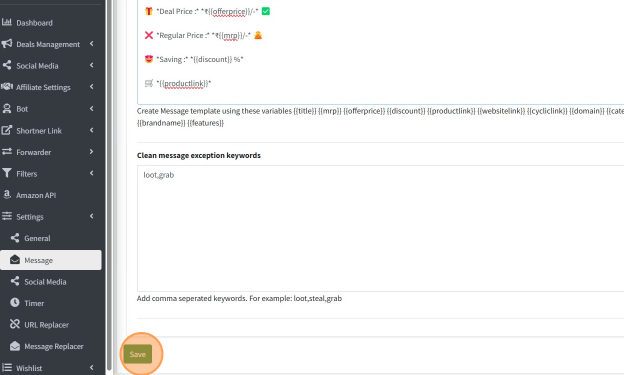This screenshot has width=624, height=375.
Task: Expand the Forwarder chevron arrow
Action: (x=92, y=151)
